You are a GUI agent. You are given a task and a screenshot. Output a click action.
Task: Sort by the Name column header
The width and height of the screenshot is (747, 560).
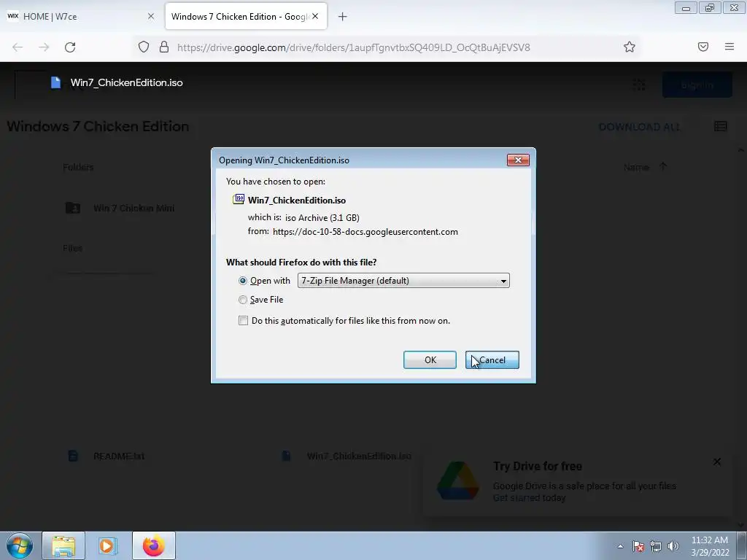636,167
